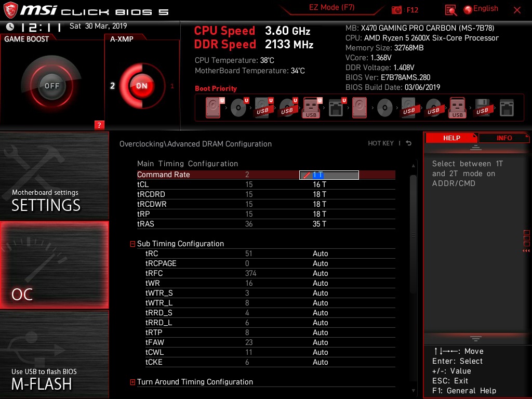This screenshot has width=532, height=399.
Task: Select first UEFI USB key boot icon
Action: coord(312,108)
